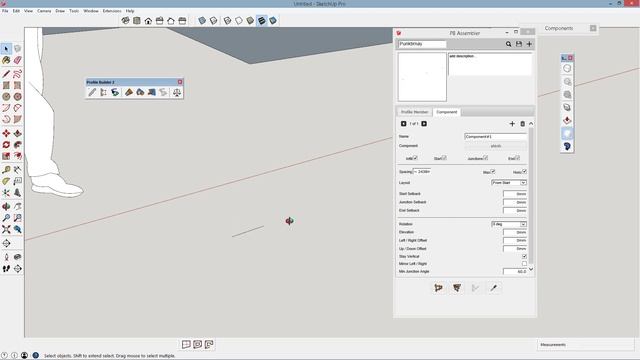Screen dimensions: 640x360
Task: Select Shaded With Textures style
Action: point(262,20)
